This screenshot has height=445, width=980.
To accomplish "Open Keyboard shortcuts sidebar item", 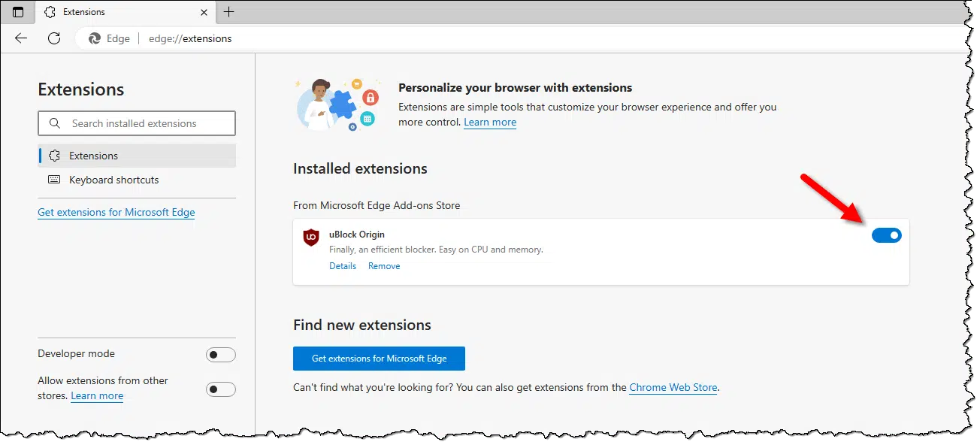I will point(113,180).
